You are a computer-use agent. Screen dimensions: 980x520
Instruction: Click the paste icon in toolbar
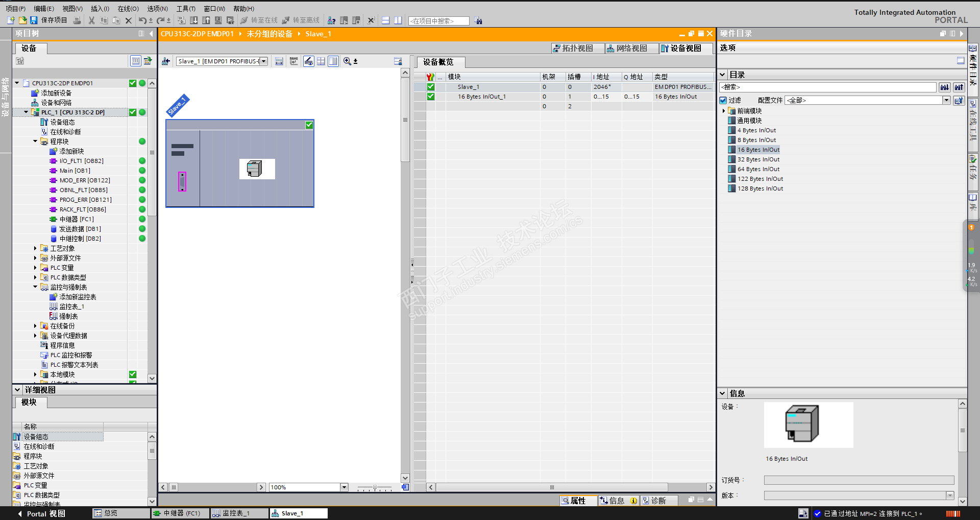click(x=116, y=20)
